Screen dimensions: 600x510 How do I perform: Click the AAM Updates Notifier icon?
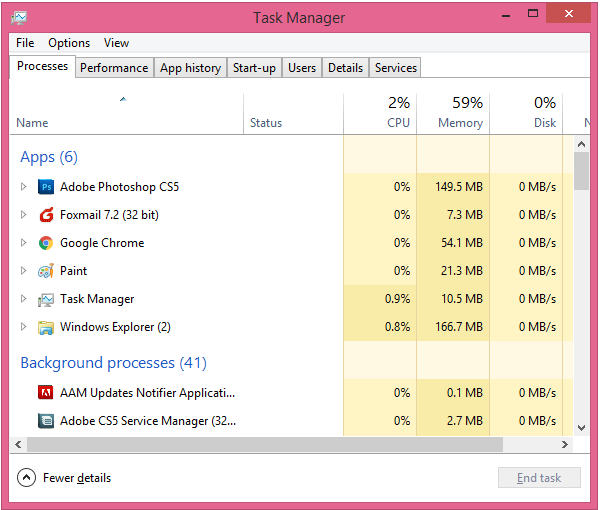tap(46, 393)
